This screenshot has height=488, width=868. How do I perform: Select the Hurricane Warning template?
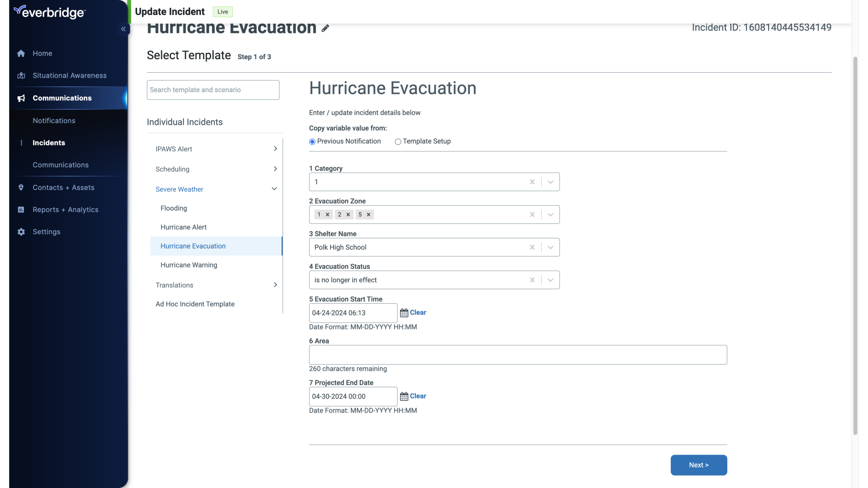(x=189, y=265)
